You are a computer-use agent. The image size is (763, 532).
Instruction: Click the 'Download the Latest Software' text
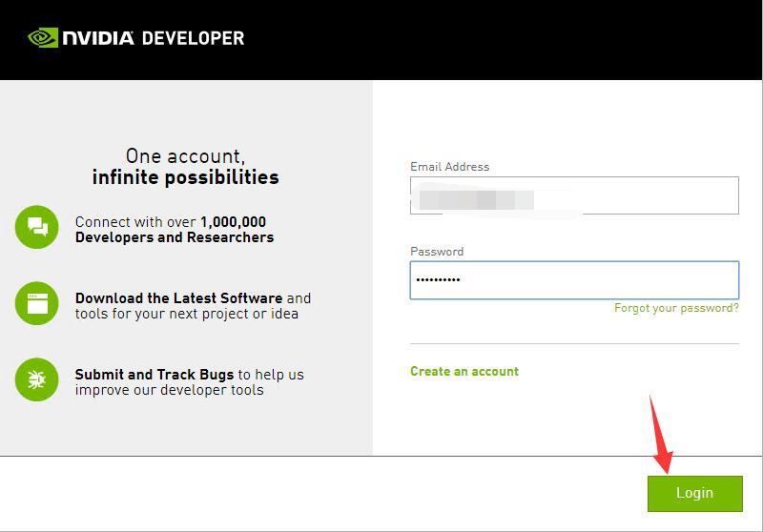pyautogui.click(x=178, y=298)
